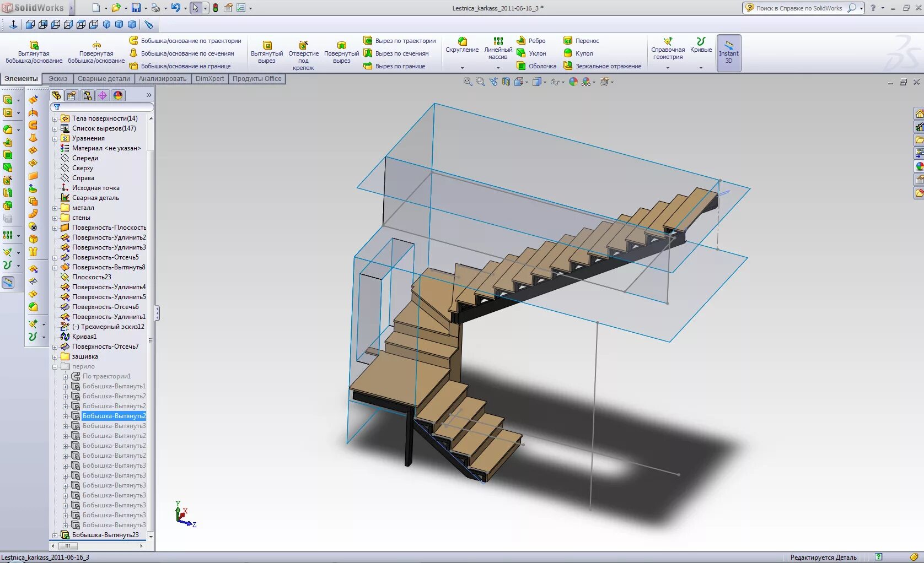
Task: Select (-) Трехмерный эскиз12 item
Action: tap(103, 327)
